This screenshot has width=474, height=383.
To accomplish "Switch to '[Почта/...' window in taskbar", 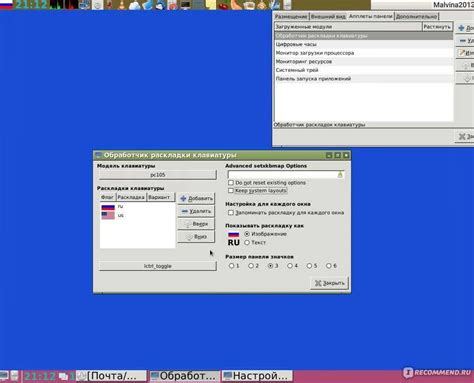I will click(x=112, y=376).
